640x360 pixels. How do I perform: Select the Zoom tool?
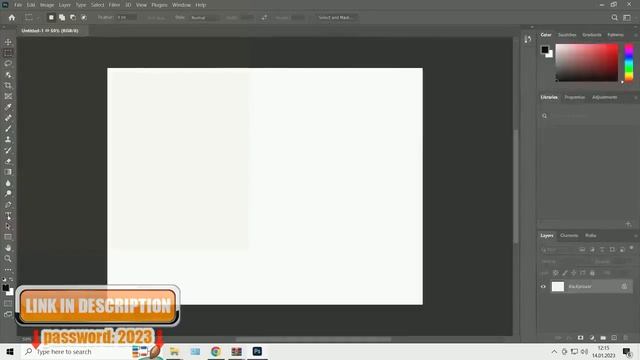[8, 258]
